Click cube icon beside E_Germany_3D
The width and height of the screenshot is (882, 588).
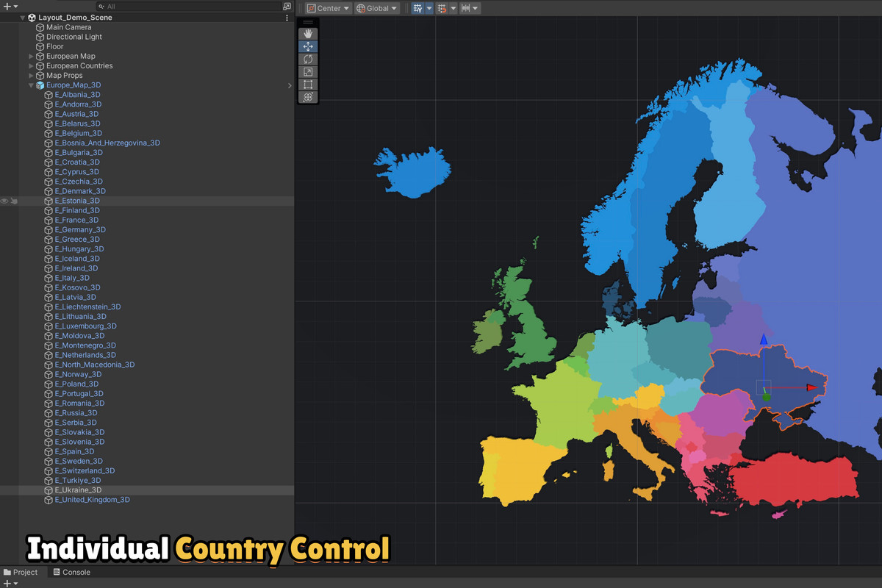point(49,229)
